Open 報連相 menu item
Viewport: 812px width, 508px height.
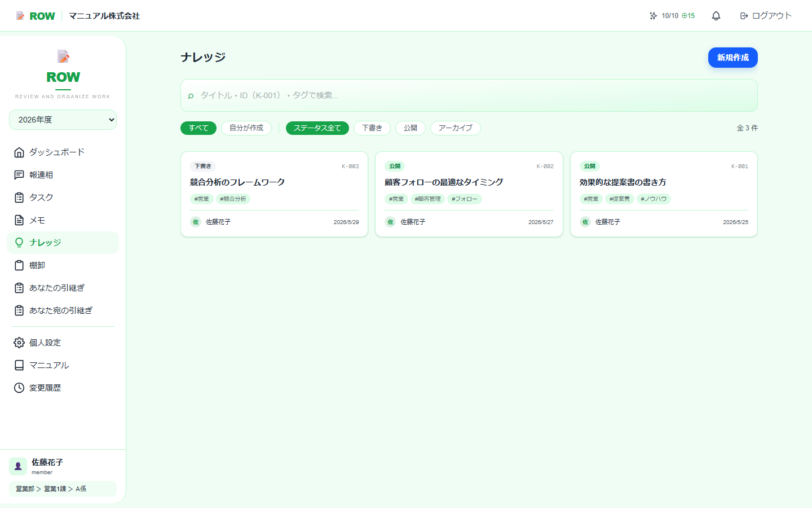(63, 175)
